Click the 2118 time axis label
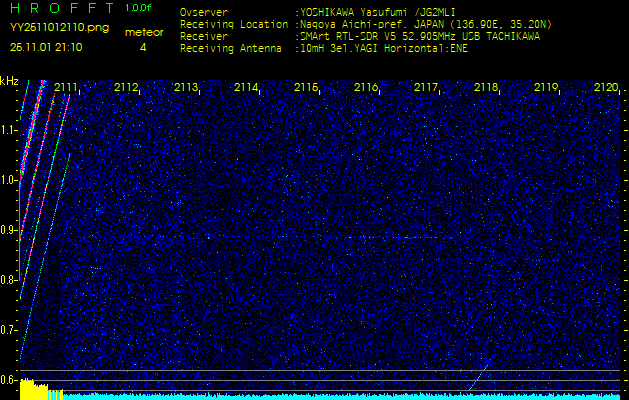 coord(486,88)
